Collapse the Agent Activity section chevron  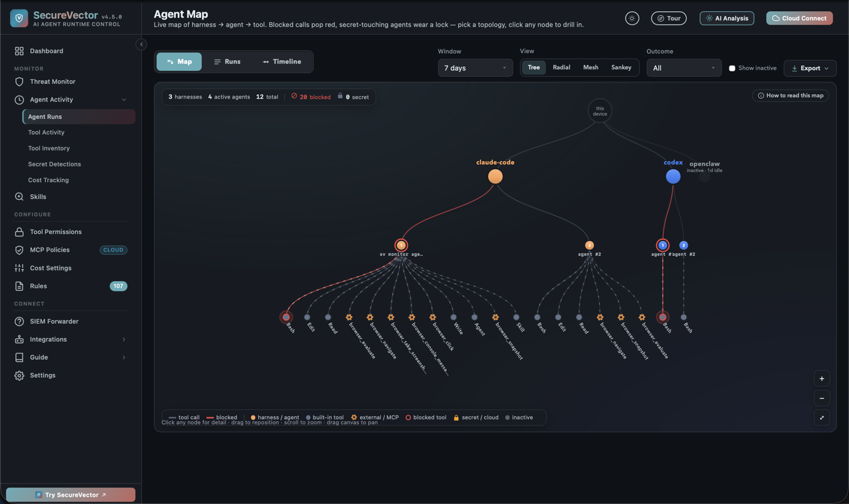click(124, 100)
